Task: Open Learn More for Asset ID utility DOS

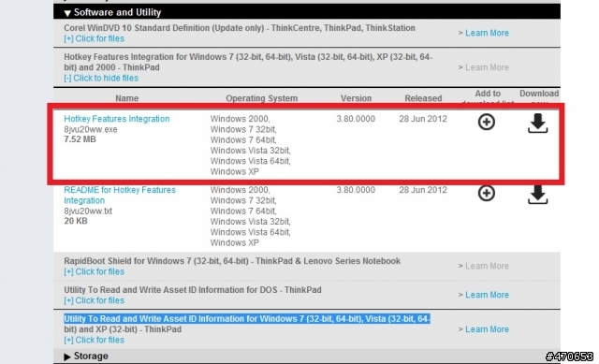Action: click(487, 295)
